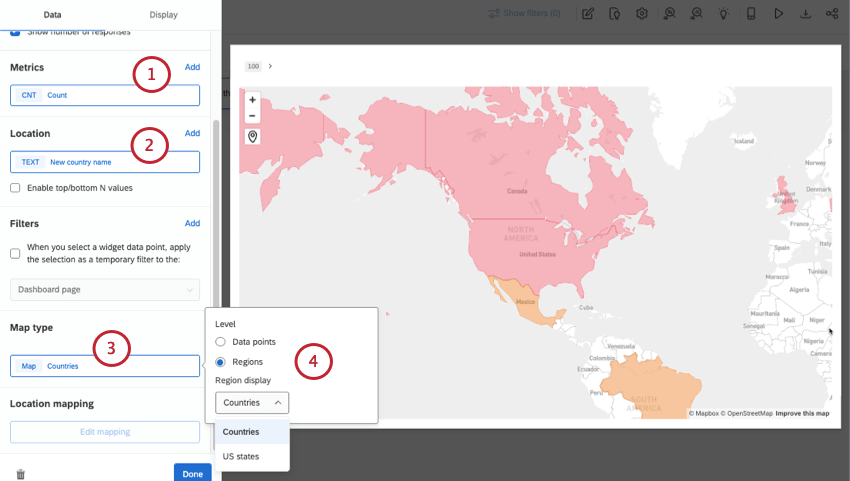
Task: Open the page insights lightbulb document icon
Action: (615, 14)
